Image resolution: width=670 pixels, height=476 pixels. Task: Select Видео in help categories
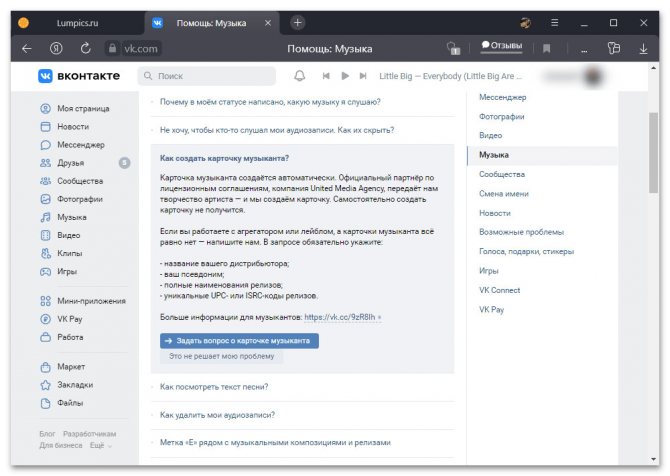[x=491, y=136]
